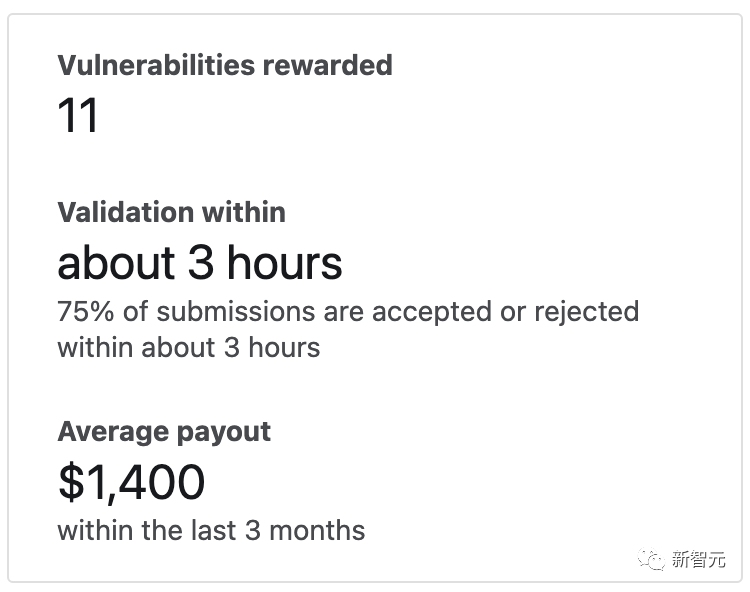Click the "within the last 3 months" caption

click(211, 529)
